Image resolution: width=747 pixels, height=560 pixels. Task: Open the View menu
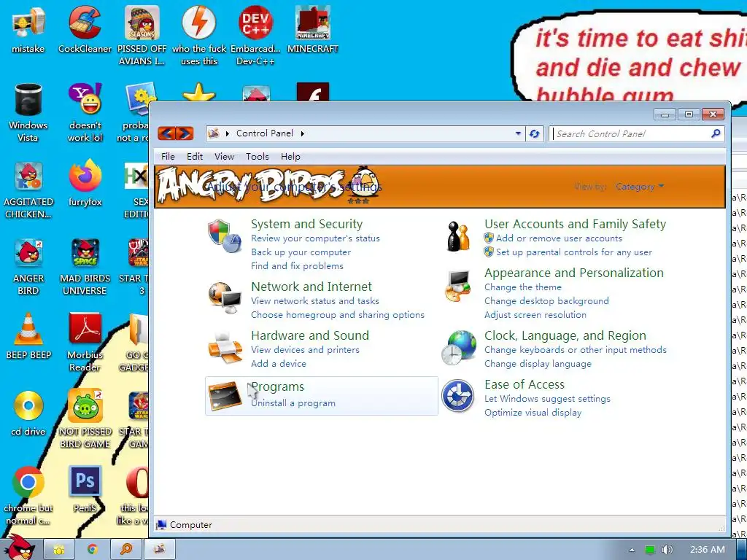pyautogui.click(x=224, y=157)
